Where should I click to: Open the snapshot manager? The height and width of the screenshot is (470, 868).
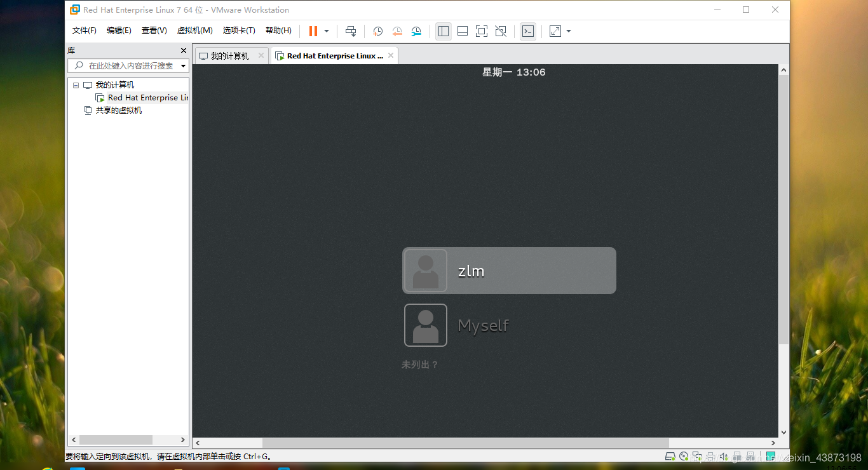tap(416, 31)
